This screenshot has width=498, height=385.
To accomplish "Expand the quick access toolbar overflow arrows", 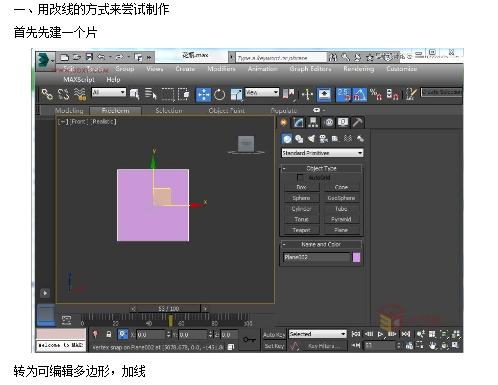I will (x=149, y=57).
